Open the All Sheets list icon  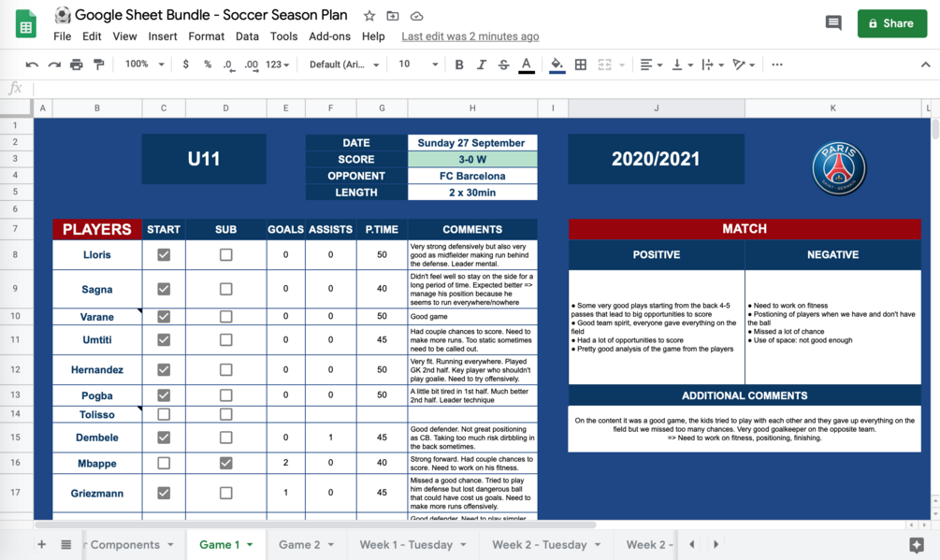tap(66, 544)
